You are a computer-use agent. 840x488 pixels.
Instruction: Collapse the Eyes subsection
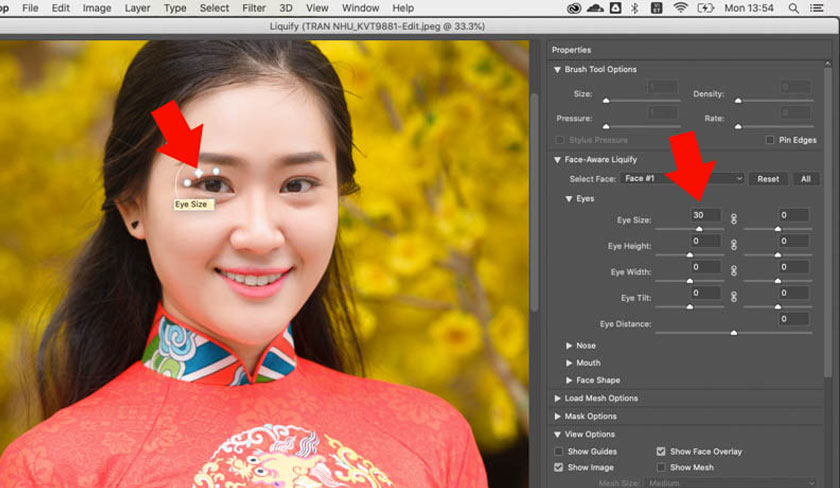pos(569,199)
